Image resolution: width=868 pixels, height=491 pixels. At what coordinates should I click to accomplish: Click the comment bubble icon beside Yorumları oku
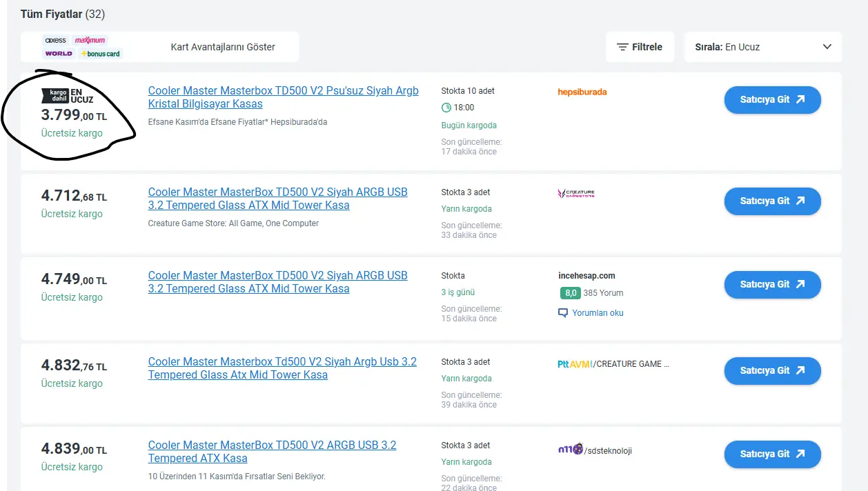coord(562,313)
